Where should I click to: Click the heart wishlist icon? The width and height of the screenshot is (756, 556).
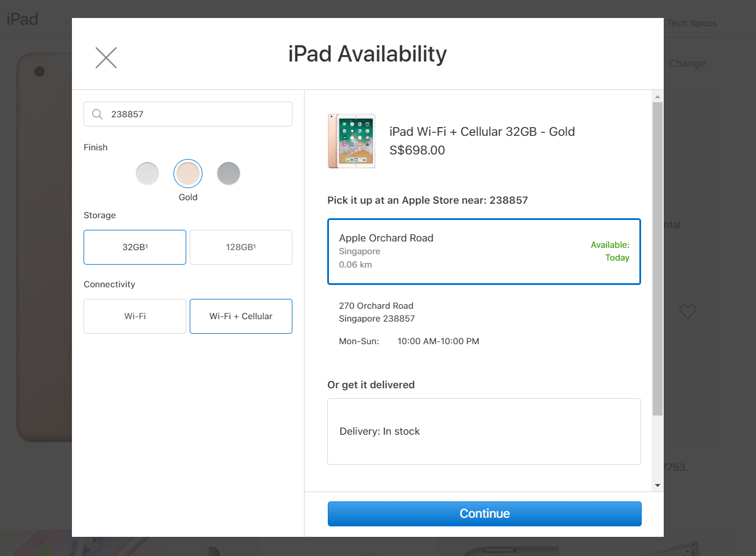coord(688,312)
